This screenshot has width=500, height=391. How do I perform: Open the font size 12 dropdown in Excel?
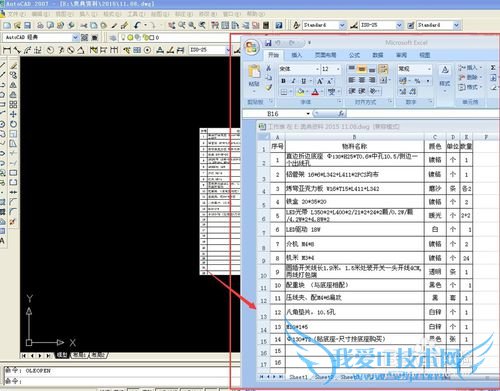click(x=338, y=69)
